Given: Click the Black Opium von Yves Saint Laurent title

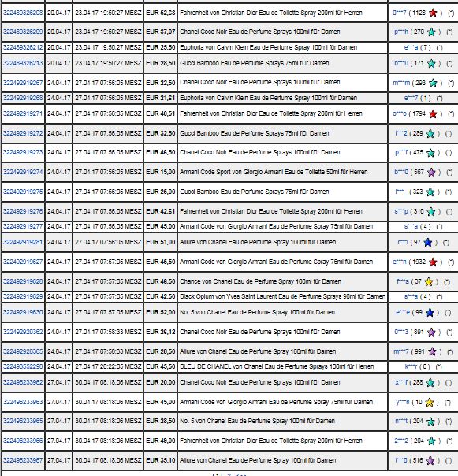Looking at the screenshot, I should tap(282, 296).
